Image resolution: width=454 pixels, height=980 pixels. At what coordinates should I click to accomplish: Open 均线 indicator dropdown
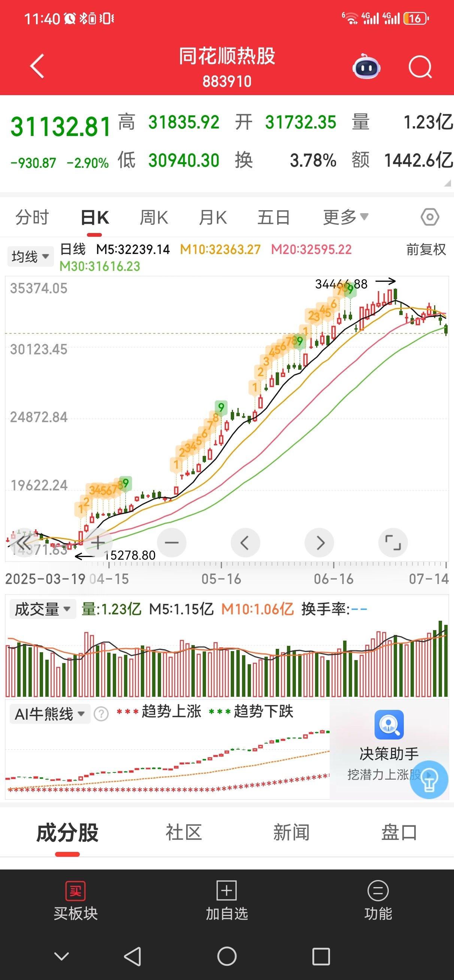tap(30, 256)
